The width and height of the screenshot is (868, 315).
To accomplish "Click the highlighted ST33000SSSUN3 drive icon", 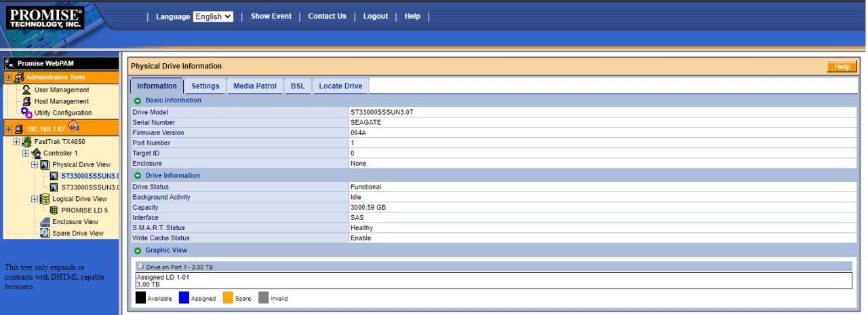I will pyautogui.click(x=54, y=176).
